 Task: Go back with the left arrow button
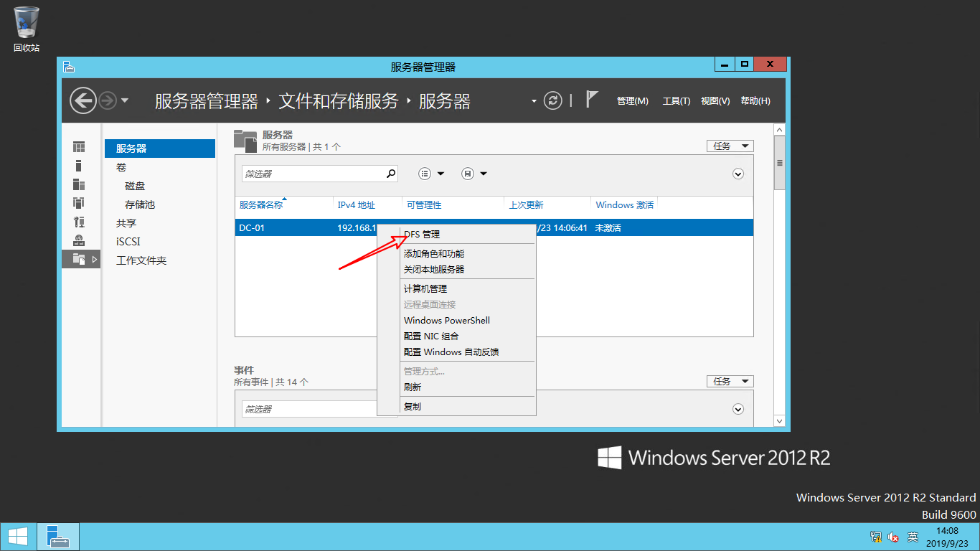click(x=83, y=100)
